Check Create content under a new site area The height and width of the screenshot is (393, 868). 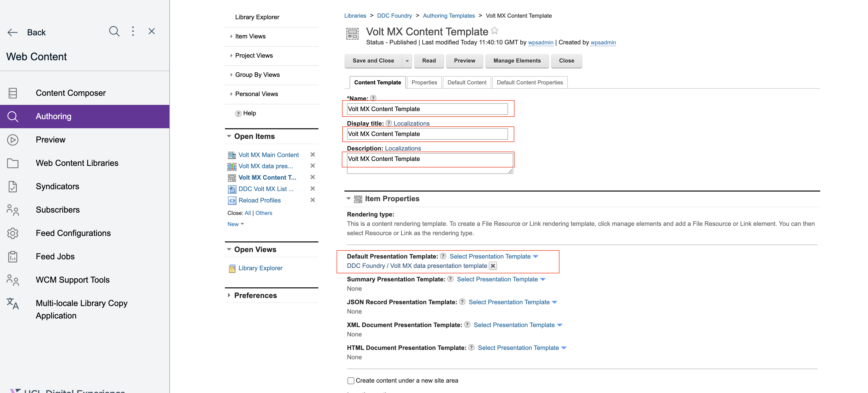pyautogui.click(x=350, y=381)
